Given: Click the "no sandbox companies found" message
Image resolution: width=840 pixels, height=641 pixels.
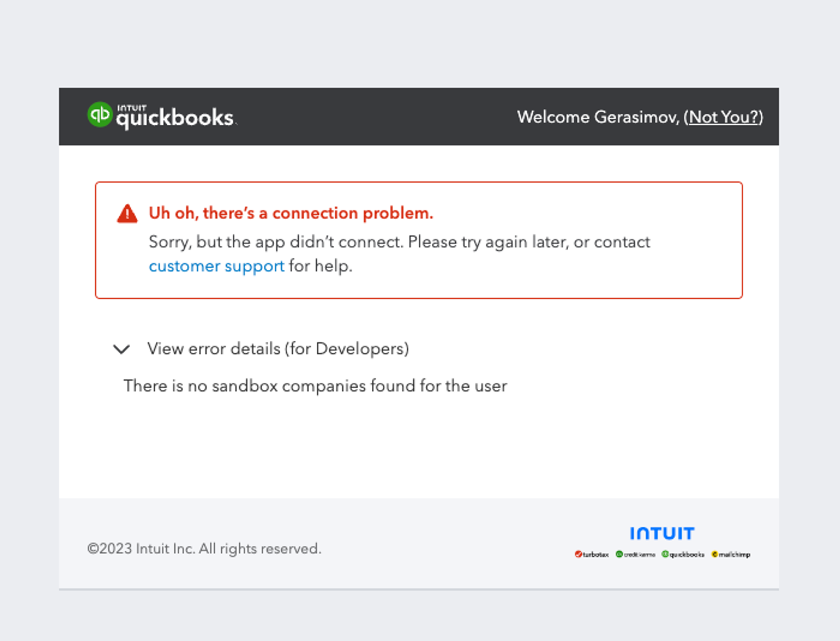Looking at the screenshot, I should [315, 386].
